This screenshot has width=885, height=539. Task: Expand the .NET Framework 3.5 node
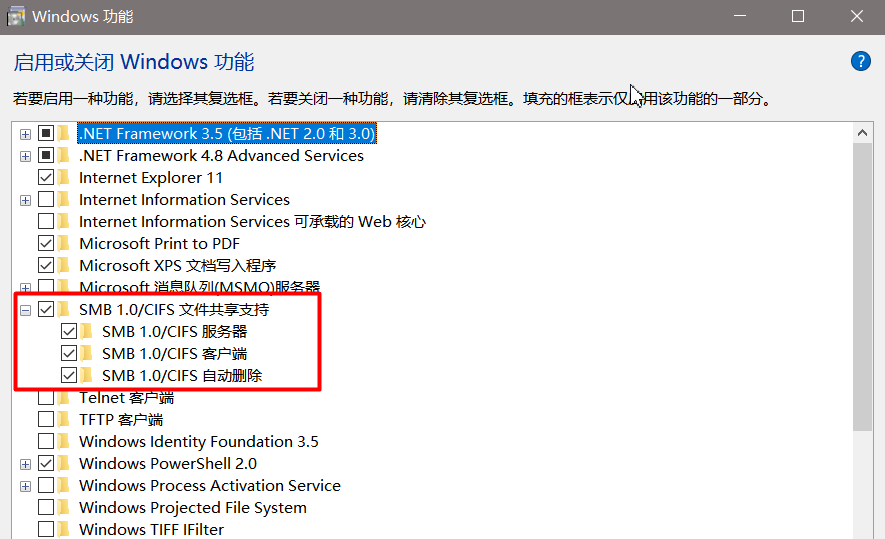pos(25,134)
